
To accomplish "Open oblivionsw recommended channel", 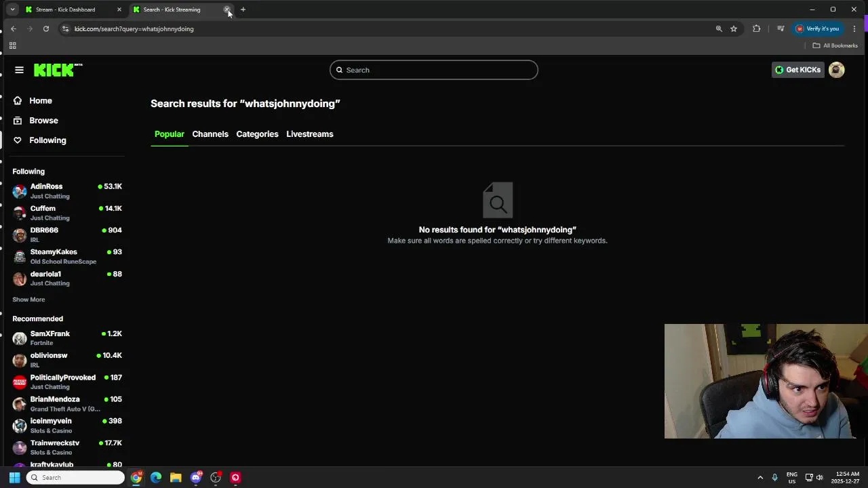I will click(67, 360).
